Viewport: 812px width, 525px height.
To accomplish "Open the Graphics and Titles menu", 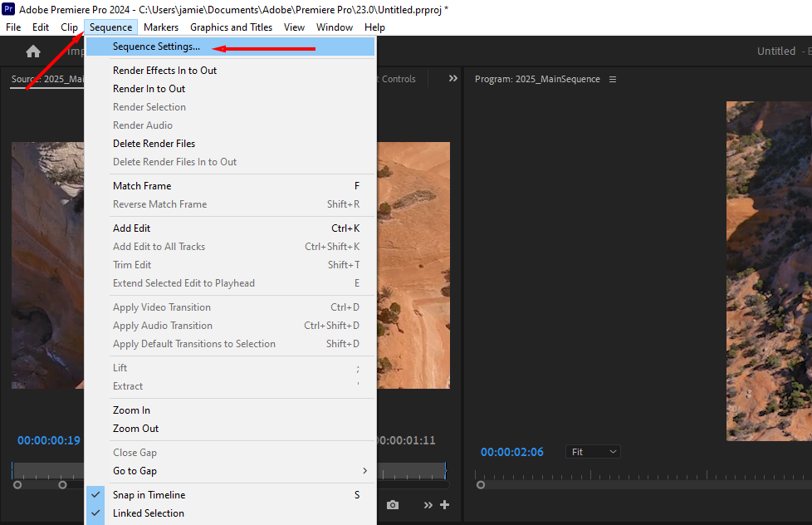I will pyautogui.click(x=231, y=27).
